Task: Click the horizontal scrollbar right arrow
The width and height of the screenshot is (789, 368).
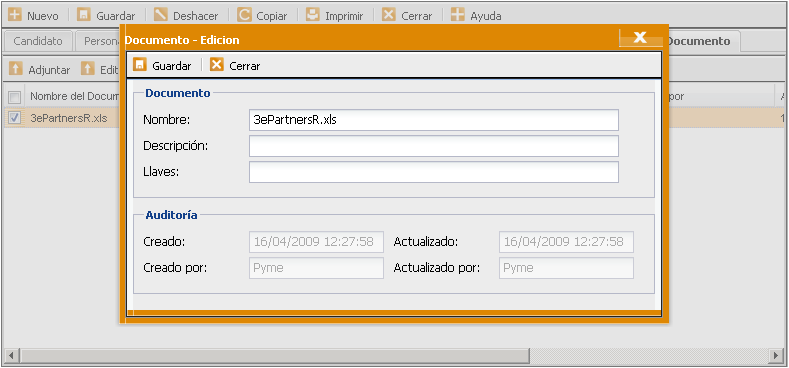Action: (x=776, y=356)
